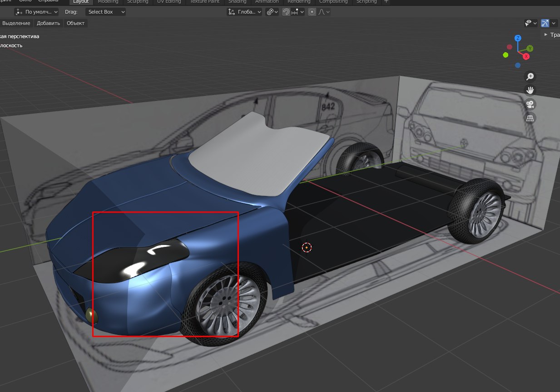
Task: Toggle camera view with the camera icon
Action: (x=530, y=104)
